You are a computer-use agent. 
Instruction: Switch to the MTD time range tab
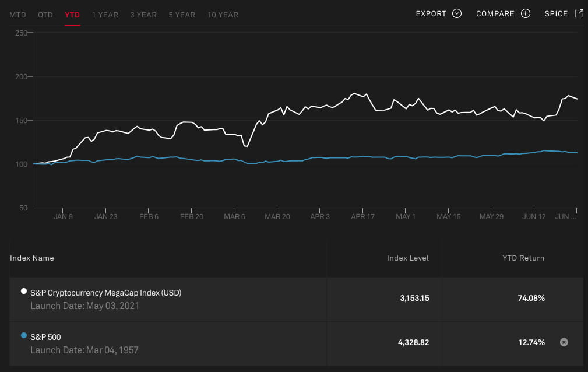click(17, 15)
